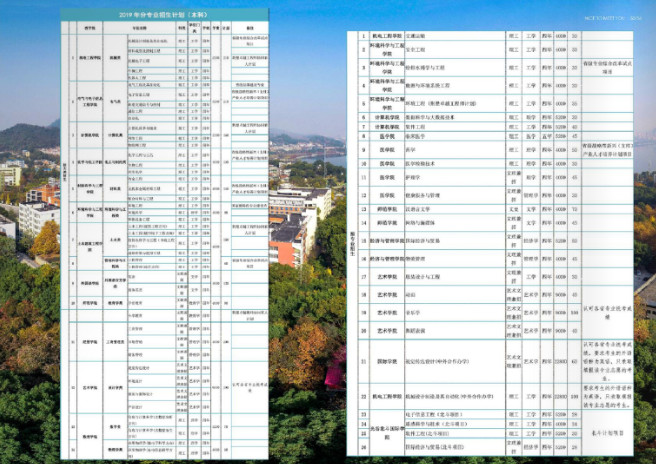The width and height of the screenshot is (656, 464).
Task: Click '机电工程学院' in row 22
Action: click(387, 396)
